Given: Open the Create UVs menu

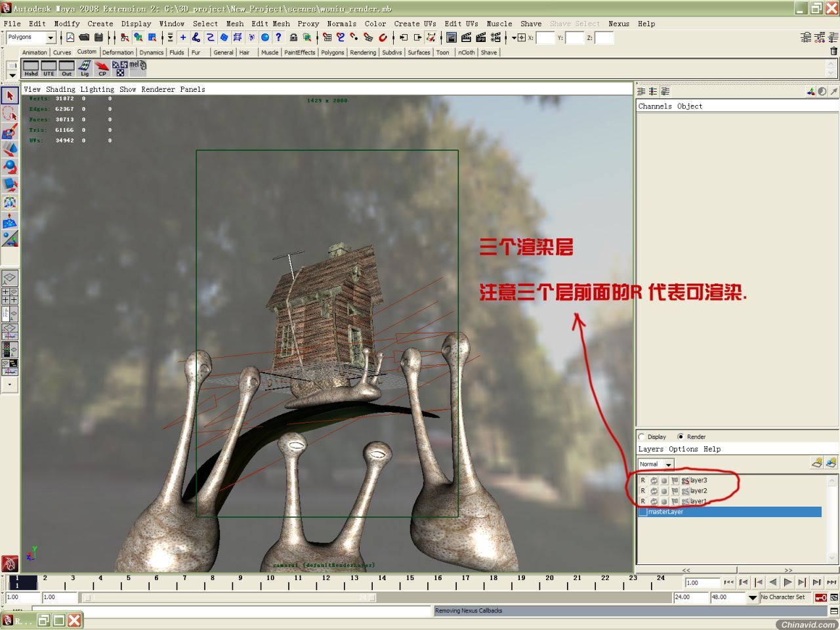Looking at the screenshot, I should pos(415,24).
